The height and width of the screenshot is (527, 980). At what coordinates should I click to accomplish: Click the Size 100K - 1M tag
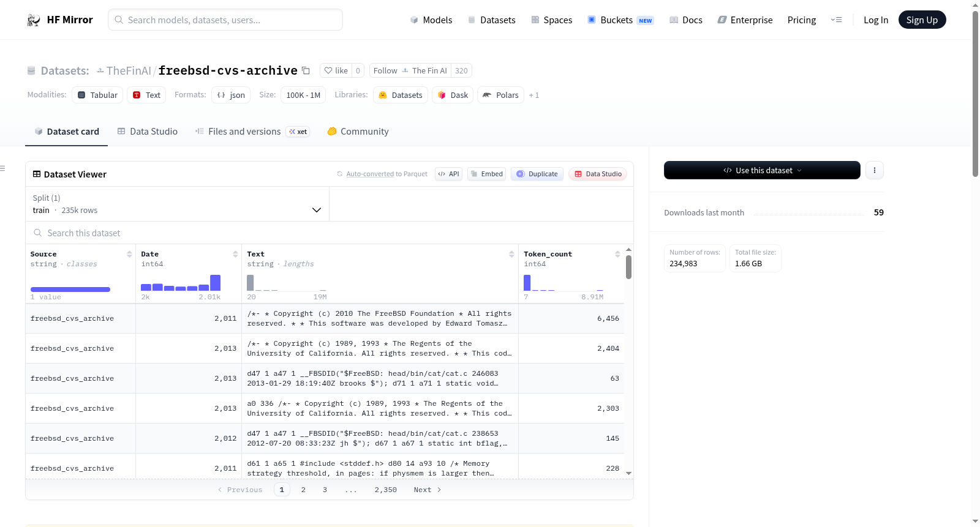pyautogui.click(x=303, y=95)
